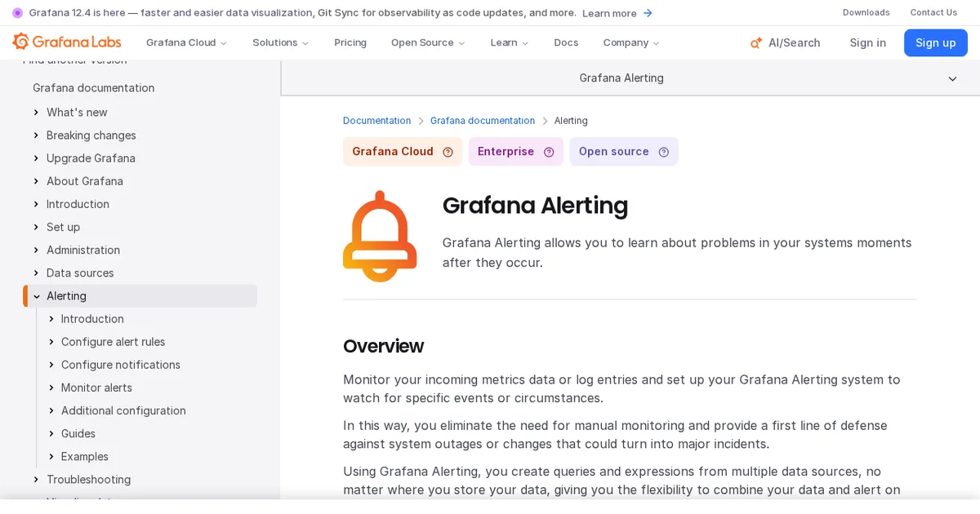
Task: Open the Pricing page
Action: pos(350,42)
